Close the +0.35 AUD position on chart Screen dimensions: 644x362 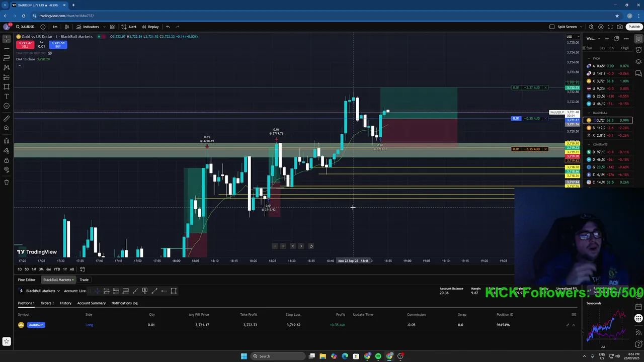[545, 119]
